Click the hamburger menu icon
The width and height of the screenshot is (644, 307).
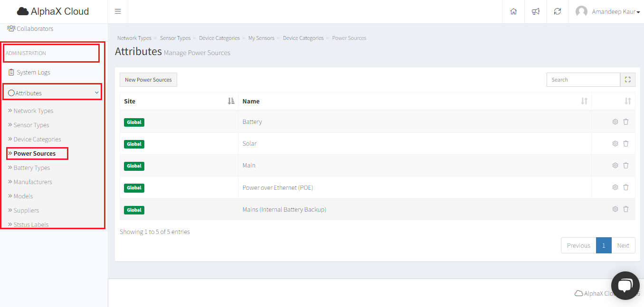coord(118,11)
